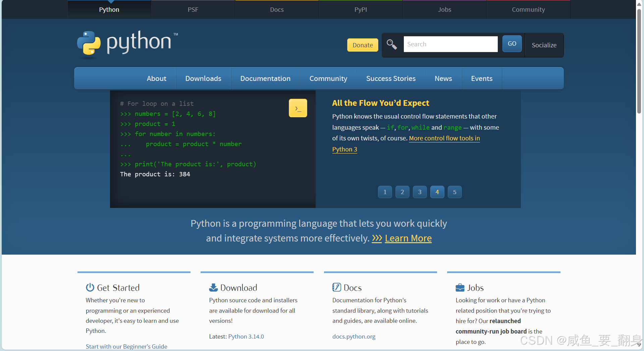The image size is (644, 351).
Task: Click the magnifying glass search icon
Action: coord(392,44)
